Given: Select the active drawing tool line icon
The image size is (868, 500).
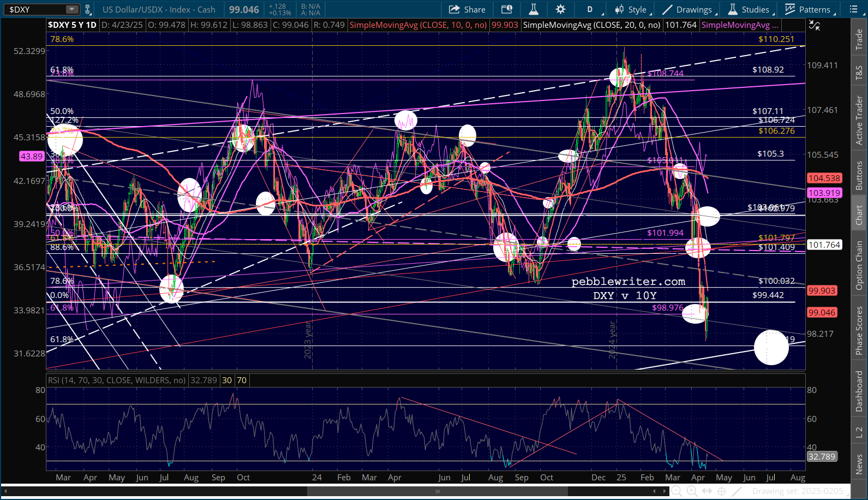Looking at the screenshot, I should 737,491.
